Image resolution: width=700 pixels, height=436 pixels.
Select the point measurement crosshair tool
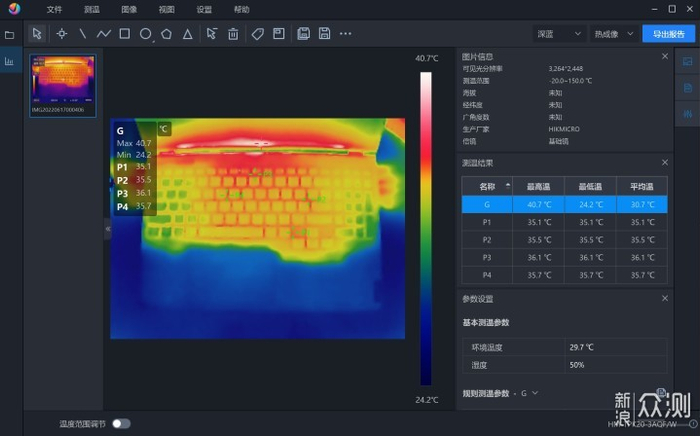(x=62, y=33)
